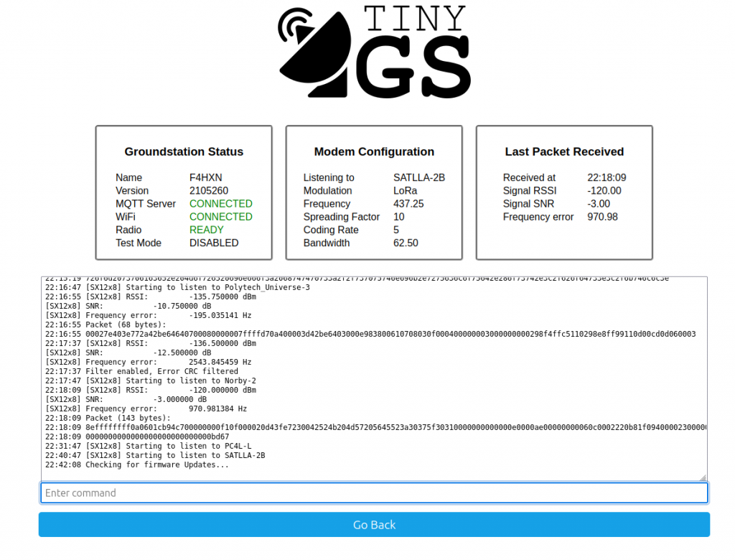This screenshot has height=560, width=735.
Task: Click the Bandwidth label
Action: click(327, 243)
